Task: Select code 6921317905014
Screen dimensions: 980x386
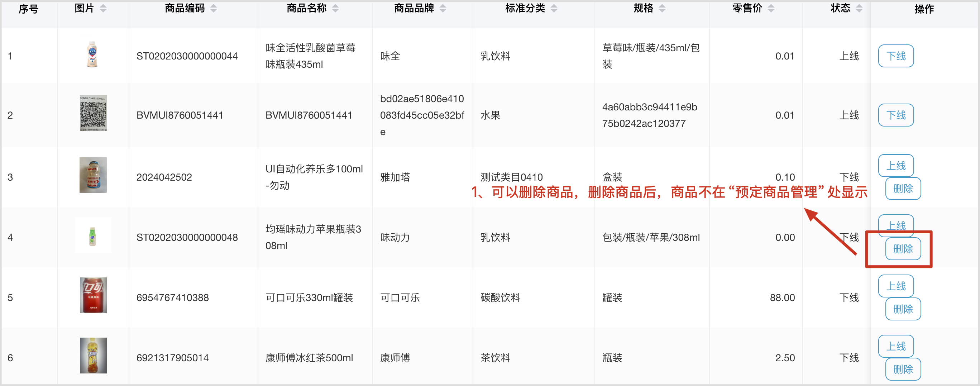Action: pyautogui.click(x=172, y=357)
